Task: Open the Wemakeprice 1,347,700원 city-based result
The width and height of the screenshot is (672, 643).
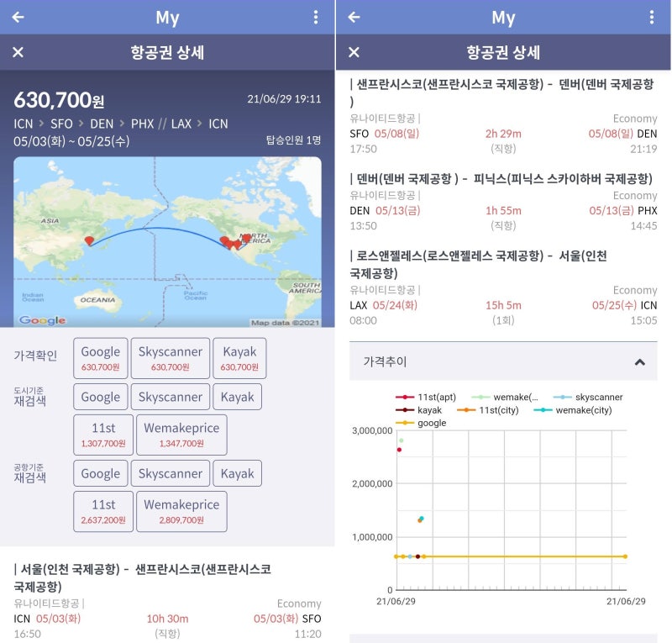Action: tap(181, 435)
